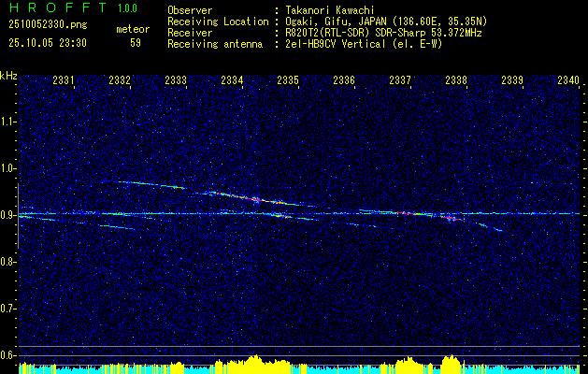Click the kHz axis unit label

point(8,76)
